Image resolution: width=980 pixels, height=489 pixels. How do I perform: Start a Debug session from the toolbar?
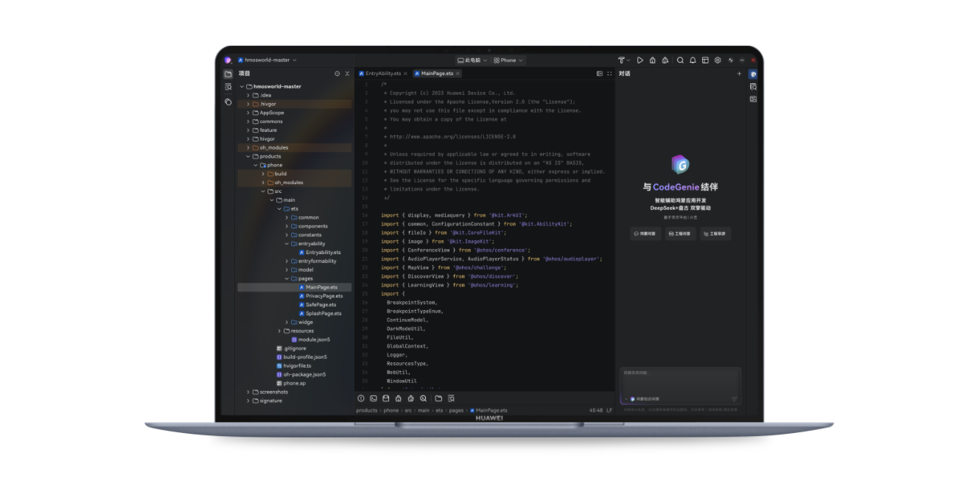(x=654, y=60)
